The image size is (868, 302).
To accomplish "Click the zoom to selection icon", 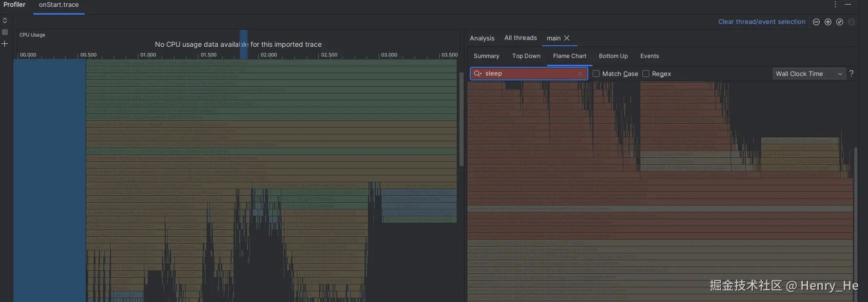I will (x=851, y=22).
